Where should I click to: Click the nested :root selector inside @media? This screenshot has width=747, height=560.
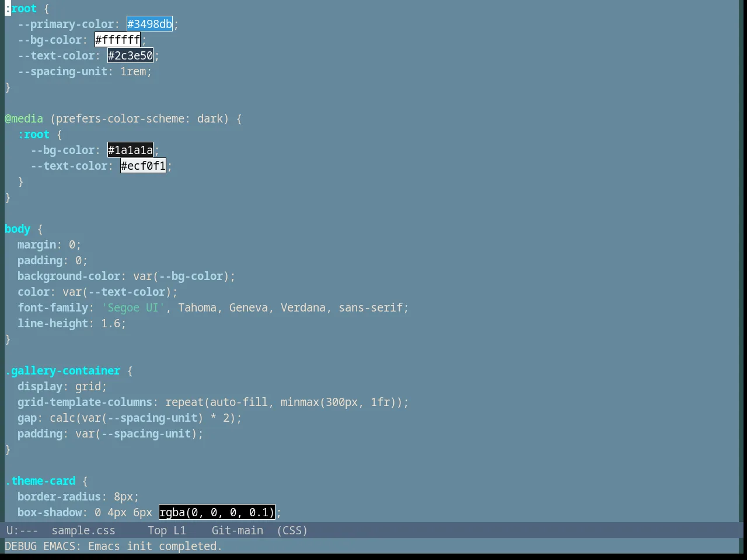(x=34, y=134)
